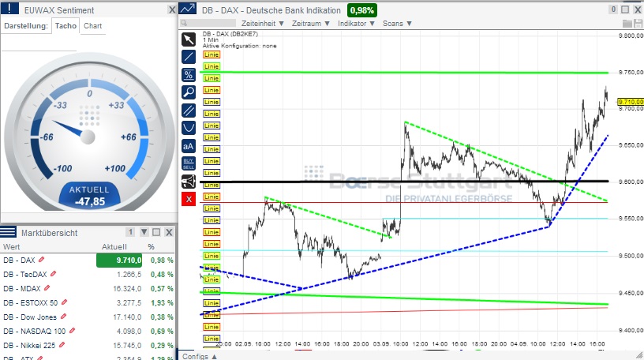The image size is (644, 360).
Task: Click the pencil icon next to DB - NASDAQ 100
Action: pyautogui.click(x=73, y=331)
